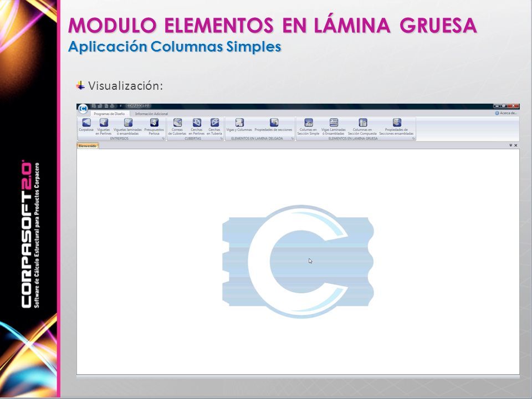This screenshot has width=532, height=399.
Task: Restore down the Corpasoft window
Action: (x=504, y=106)
